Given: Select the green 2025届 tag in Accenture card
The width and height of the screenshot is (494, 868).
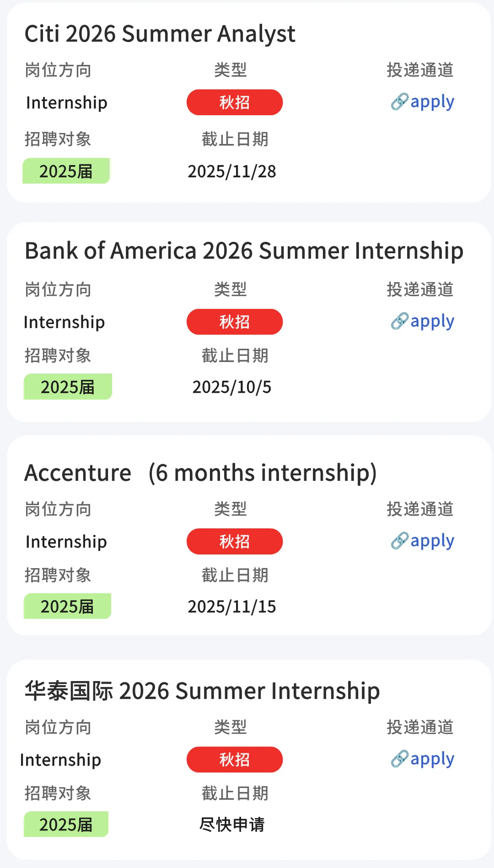Looking at the screenshot, I should click(67, 606).
